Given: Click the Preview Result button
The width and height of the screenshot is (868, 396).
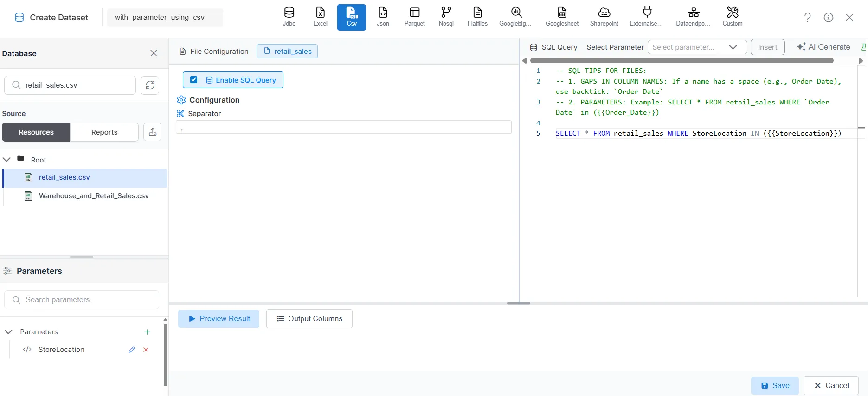Looking at the screenshot, I should coord(219,319).
